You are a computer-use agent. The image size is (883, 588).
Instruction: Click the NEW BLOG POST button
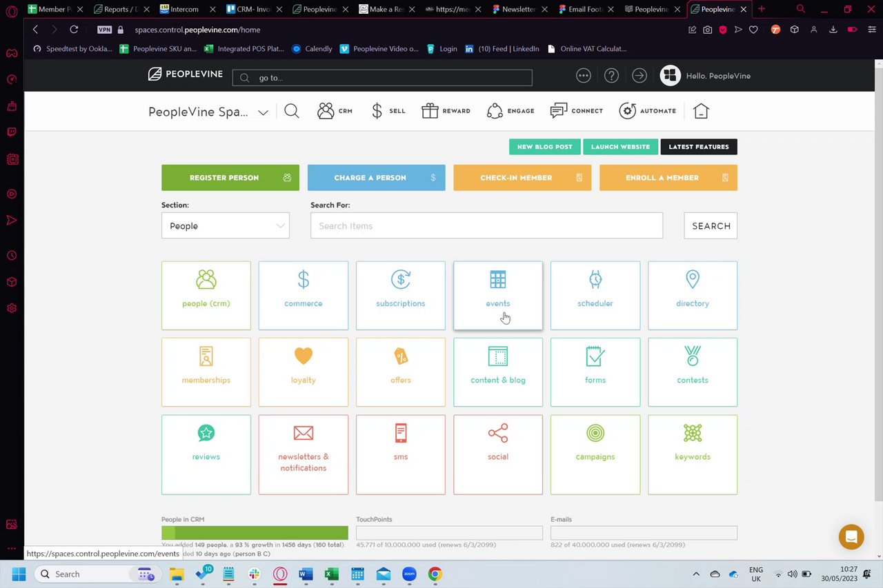(545, 147)
